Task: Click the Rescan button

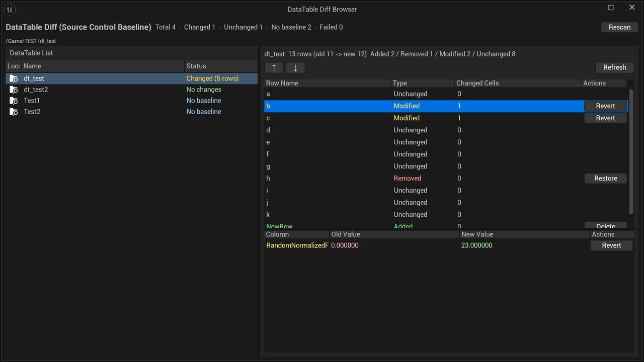Action: coord(619,27)
